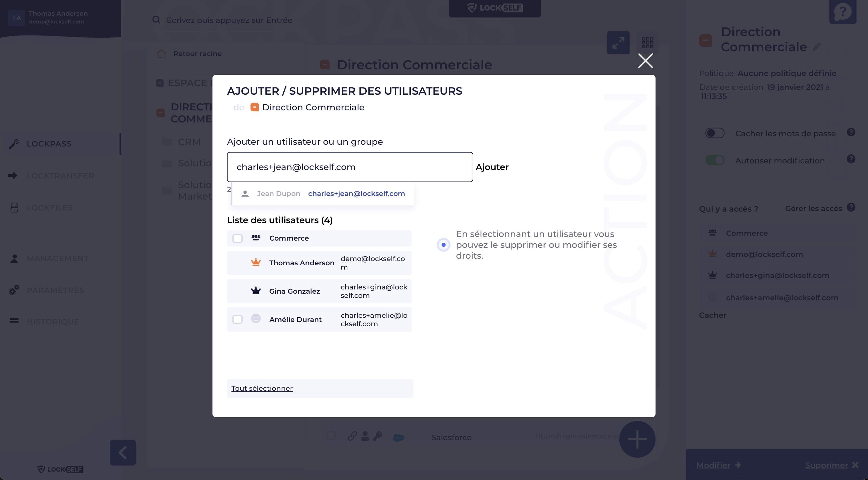The height and width of the screenshot is (480, 868).
Task: Collapse the access list via Cacher
Action: (x=712, y=315)
